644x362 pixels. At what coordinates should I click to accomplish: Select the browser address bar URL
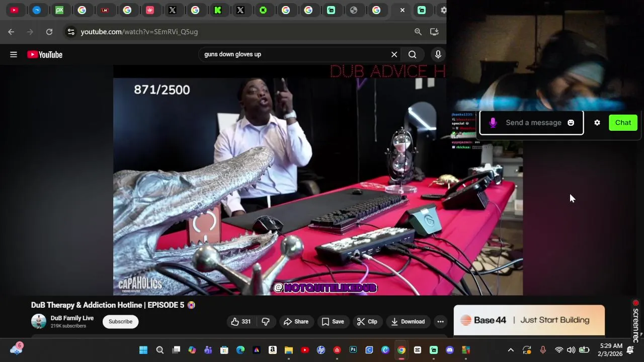(139, 32)
